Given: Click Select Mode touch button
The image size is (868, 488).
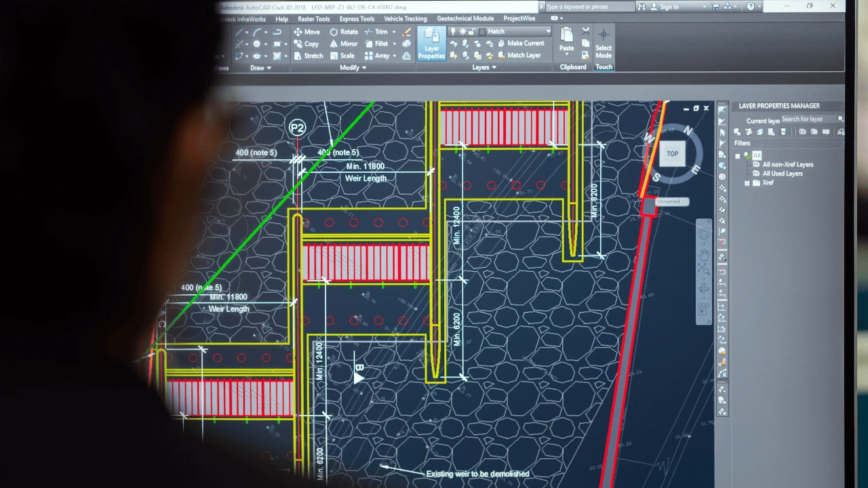Looking at the screenshot, I should 604,44.
